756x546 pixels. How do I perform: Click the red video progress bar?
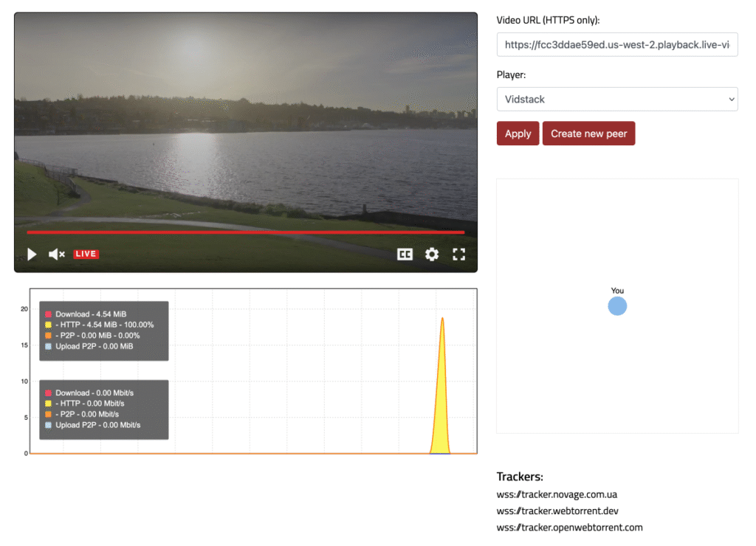point(245,232)
